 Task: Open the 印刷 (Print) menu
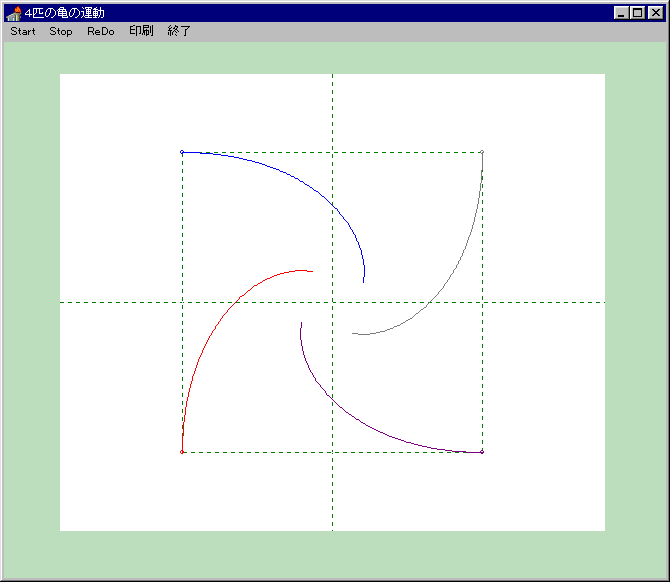[x=141, y=31]
